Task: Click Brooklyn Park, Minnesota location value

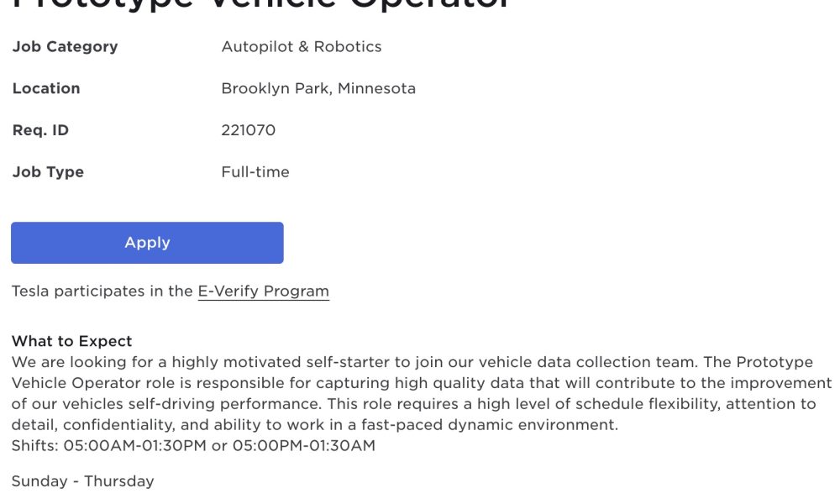Action: click(x=318, y=89)
